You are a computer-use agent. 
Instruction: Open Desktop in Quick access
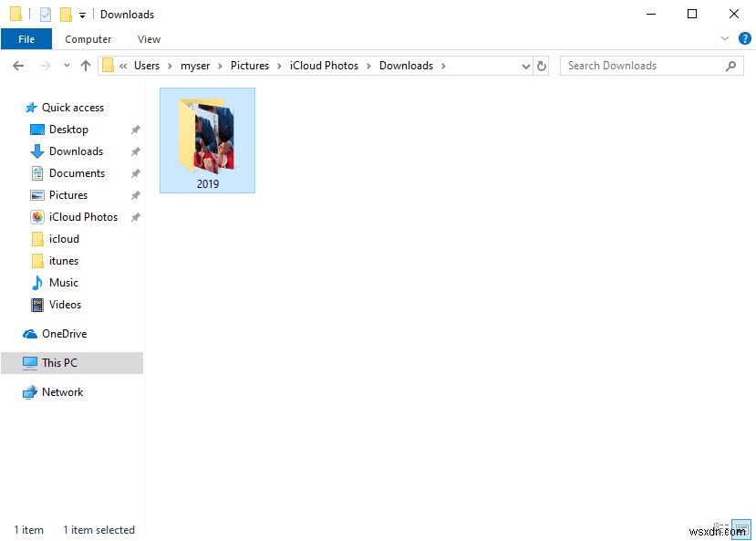(x=68, y=130)
